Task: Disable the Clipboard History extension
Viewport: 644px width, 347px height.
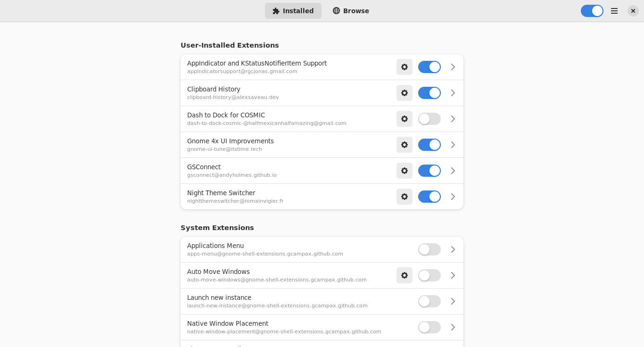Action: pyautogui.click(x=429, y=93)
